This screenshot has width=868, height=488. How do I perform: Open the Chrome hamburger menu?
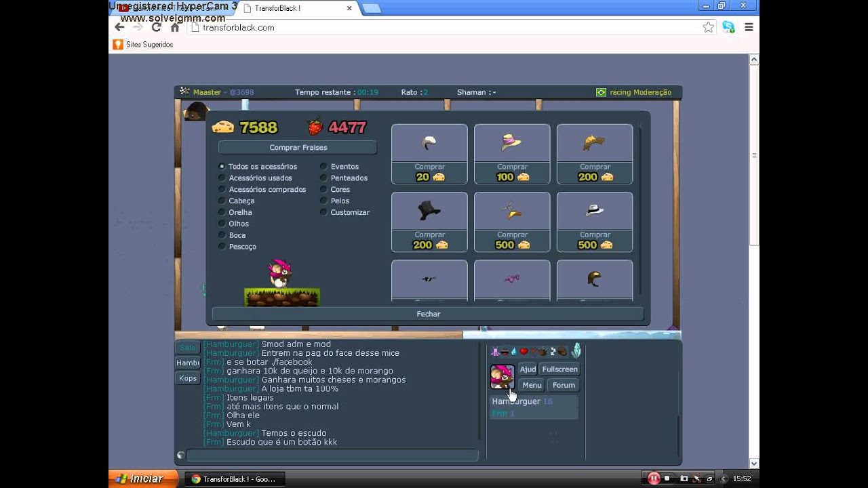pyautogui.click(x=749, y=27)
